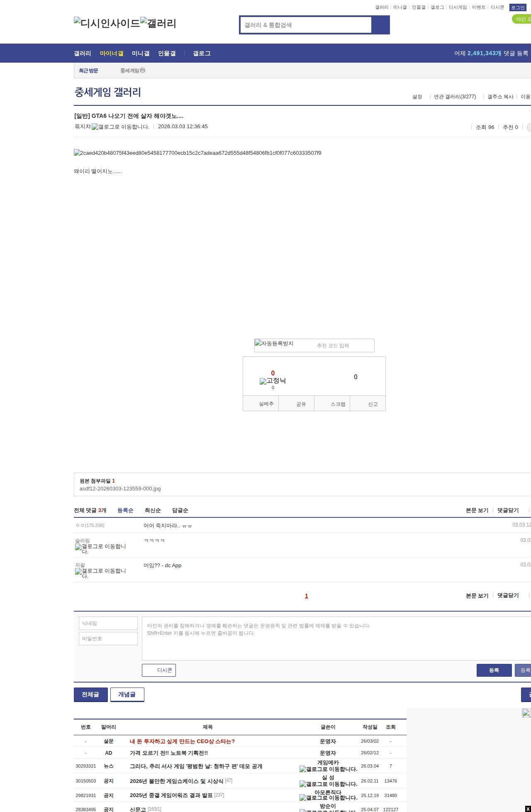Screen dimensions: 531x812
Task: Close the ad with the black X icon
Action: [x=528, y=809]
